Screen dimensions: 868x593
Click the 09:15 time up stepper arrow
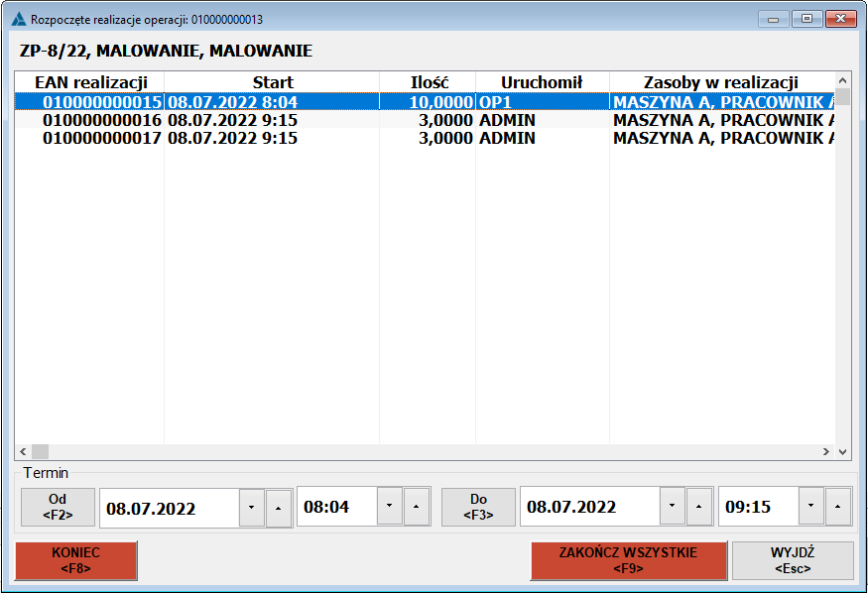coord(837,506)
